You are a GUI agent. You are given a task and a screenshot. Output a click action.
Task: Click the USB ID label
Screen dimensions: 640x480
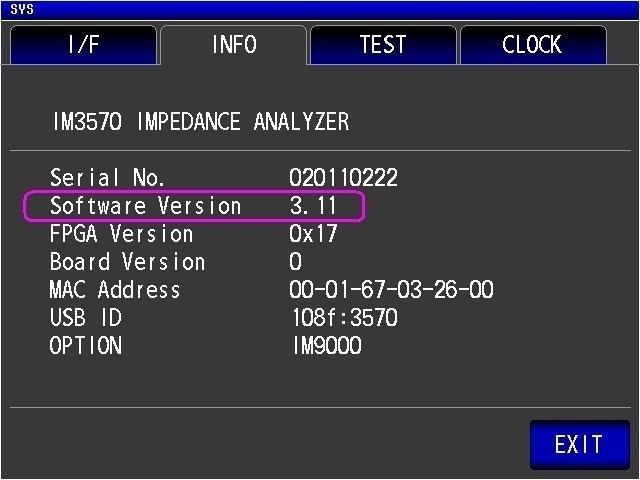[86, 318]
